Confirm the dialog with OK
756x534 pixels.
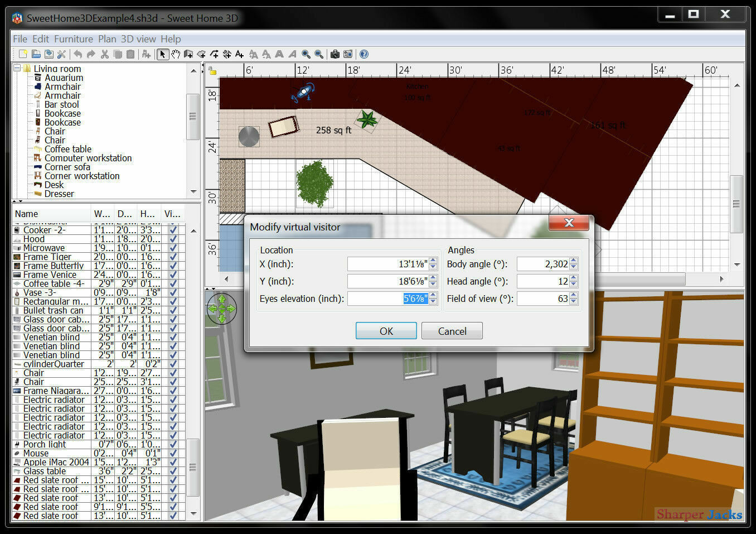(386, 331)
